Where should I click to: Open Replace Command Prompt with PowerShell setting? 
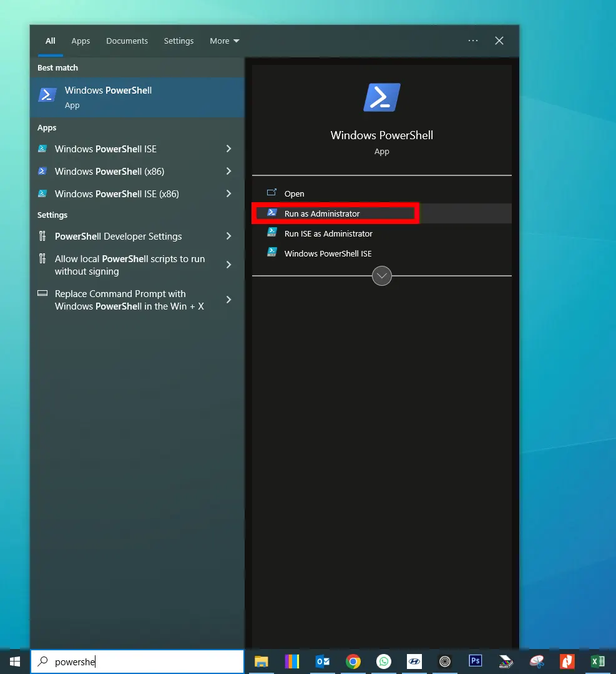(137, 300)
